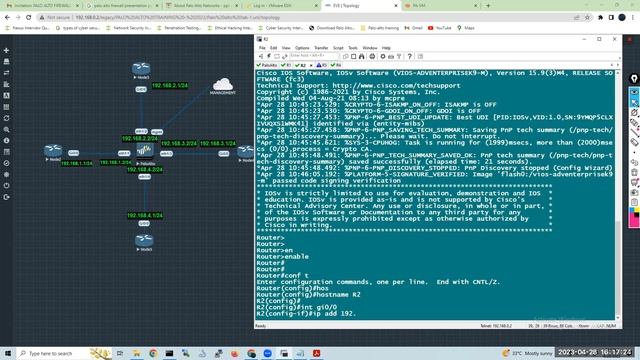Open a new browser tab

[488, 6]
